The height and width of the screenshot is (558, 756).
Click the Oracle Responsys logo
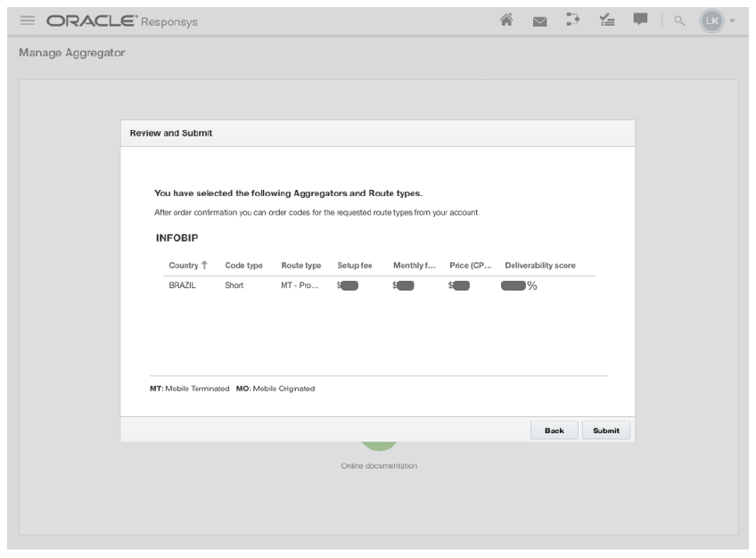[120, 21]
